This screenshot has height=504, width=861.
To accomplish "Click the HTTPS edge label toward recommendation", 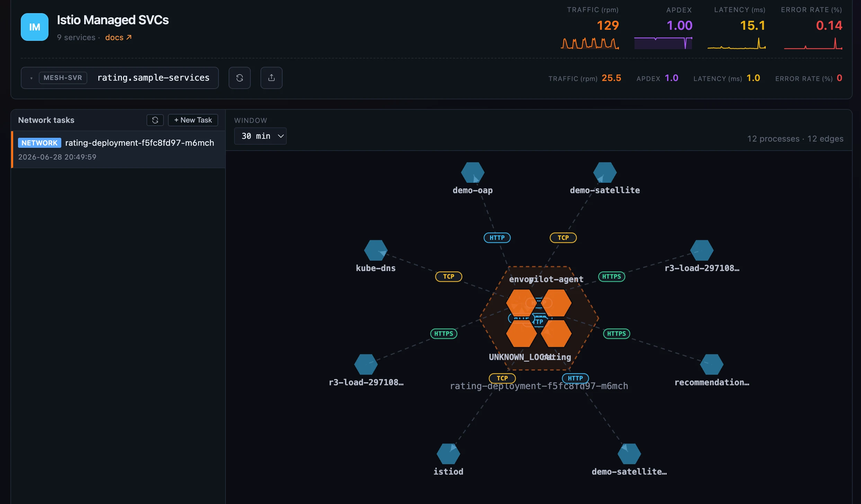I will coord(616,334).
